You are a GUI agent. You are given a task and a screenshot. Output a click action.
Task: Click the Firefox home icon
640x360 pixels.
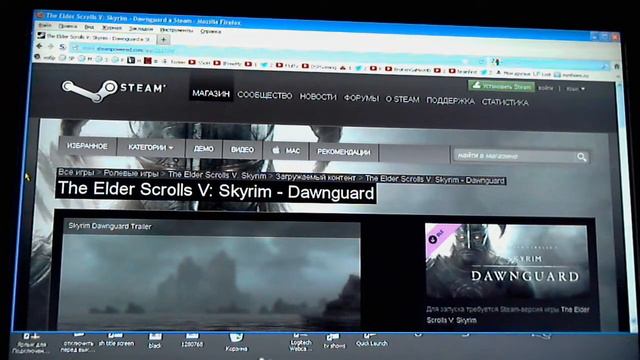tap(617, 66)
